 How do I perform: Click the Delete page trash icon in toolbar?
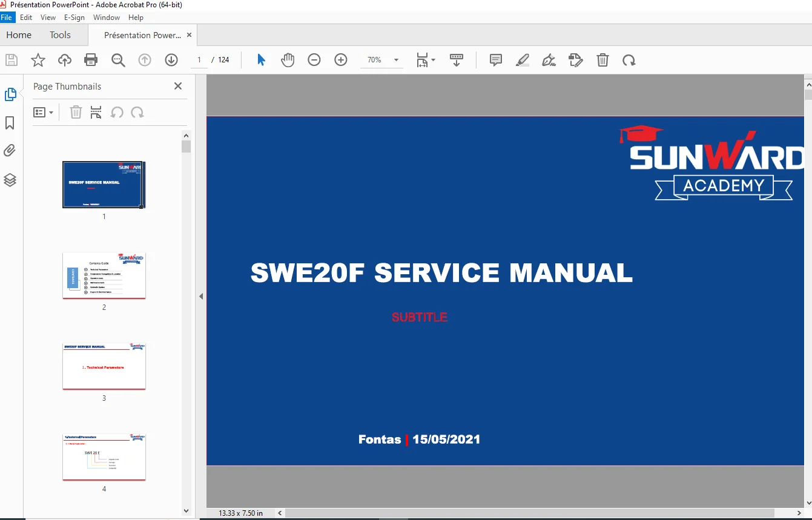pos(602,60)
